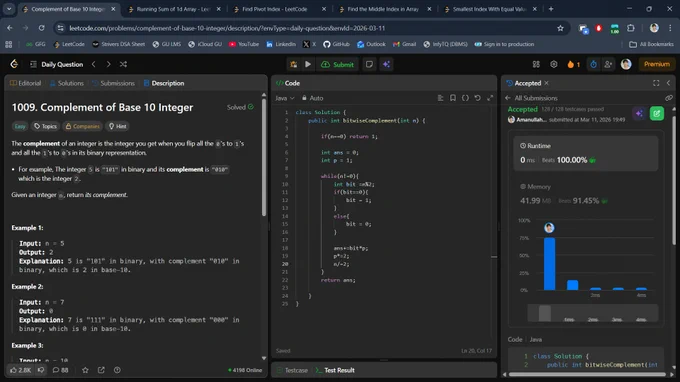Star this problem as favorite
The image size is (680, 382).
85,370
